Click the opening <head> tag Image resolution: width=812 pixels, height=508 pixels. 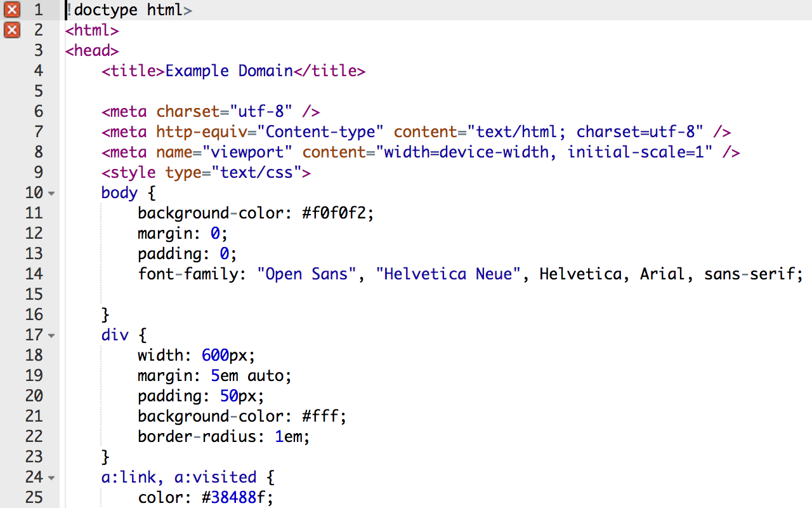[92, 50]
